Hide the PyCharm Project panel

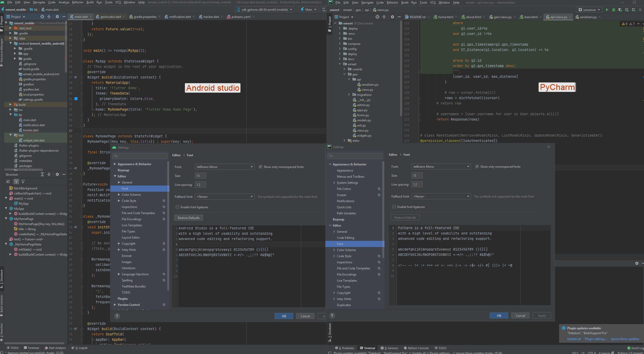399,17
